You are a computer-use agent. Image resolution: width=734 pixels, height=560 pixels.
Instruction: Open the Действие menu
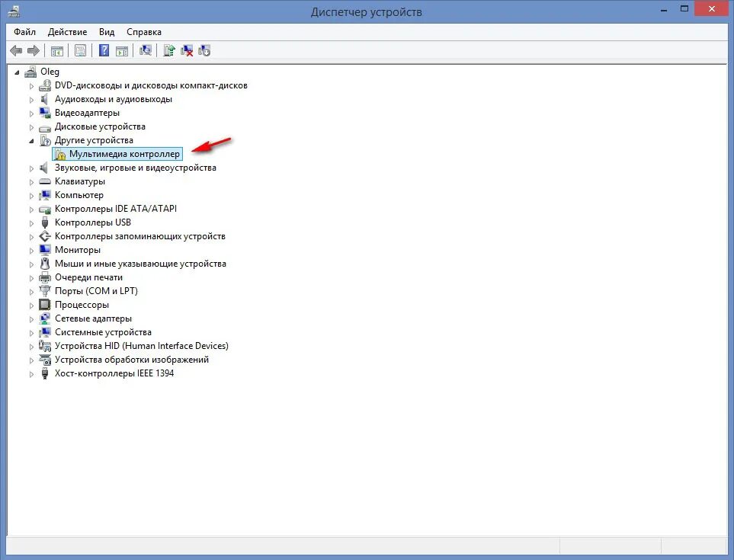pyautogui.click(x=67, y=32)
